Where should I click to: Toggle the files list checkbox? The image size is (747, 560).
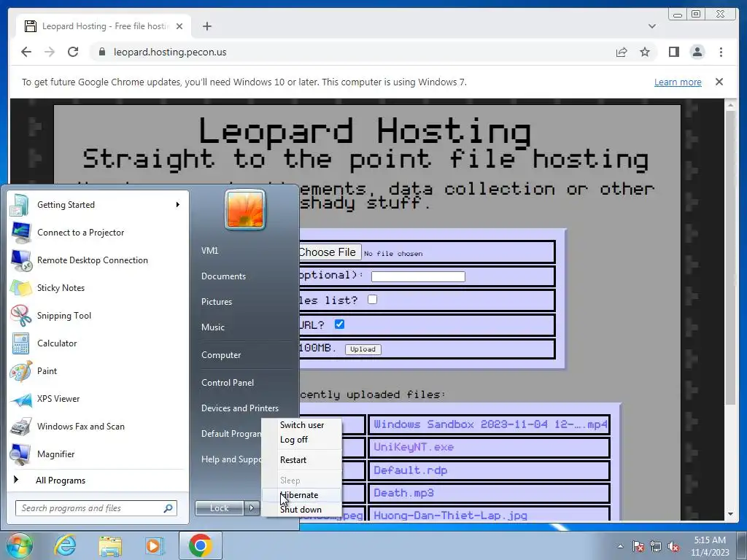[x=373, y=300]
